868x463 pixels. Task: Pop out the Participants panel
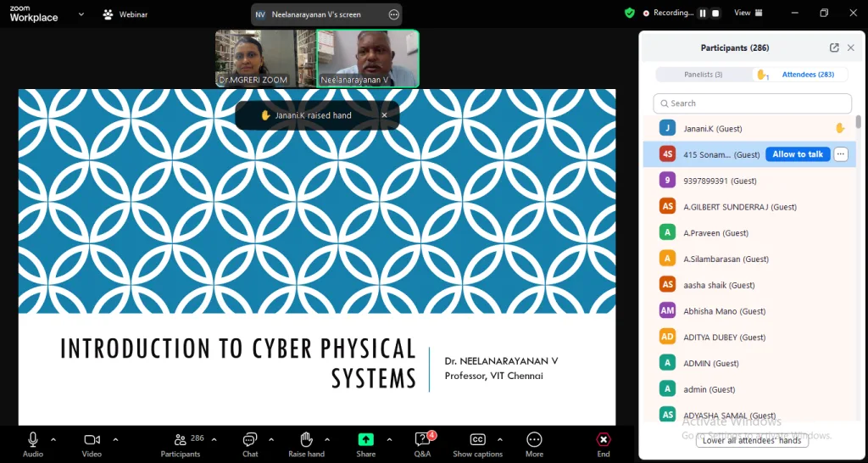pos(834,48)
